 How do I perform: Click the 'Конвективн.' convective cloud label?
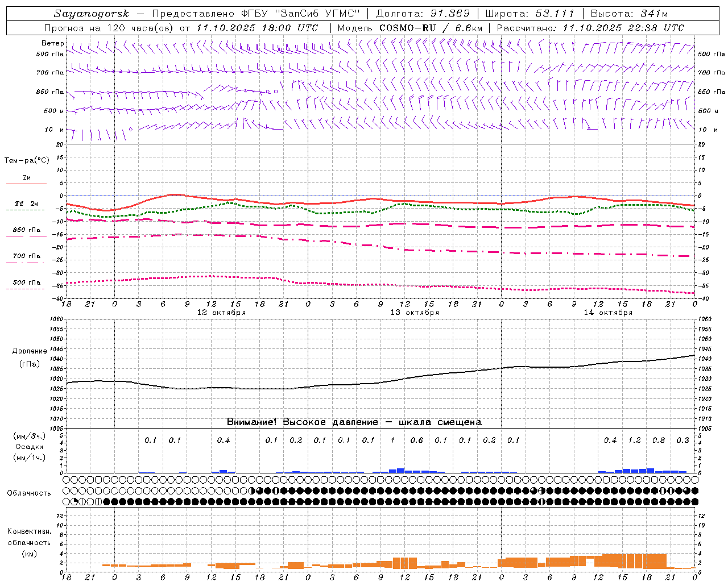pyautogui.click(x=29, y=531)
